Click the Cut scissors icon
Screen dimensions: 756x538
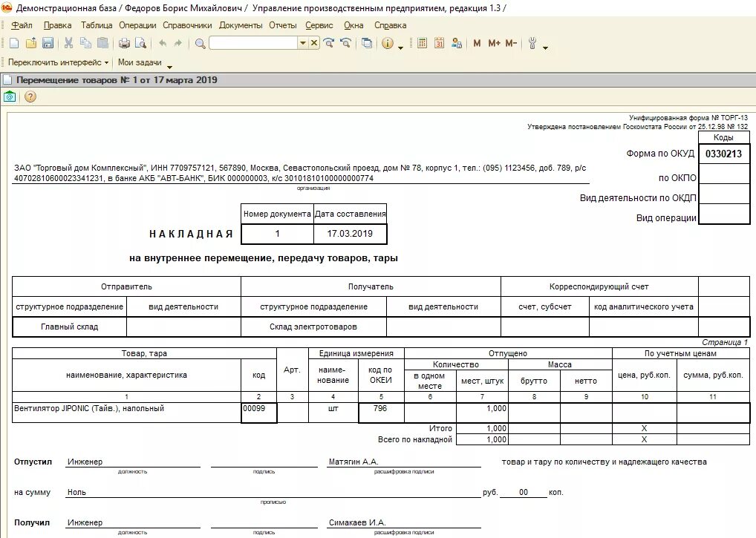tap(69, 43)
